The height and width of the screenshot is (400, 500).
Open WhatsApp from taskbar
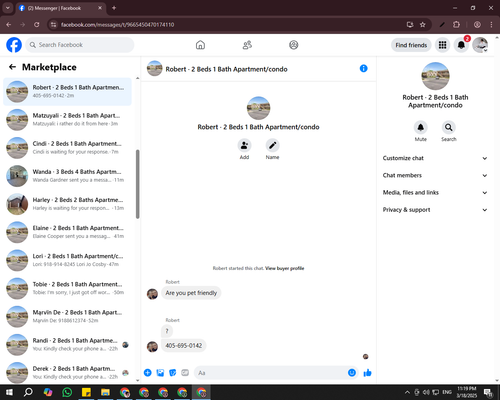[x=67, y=392]
